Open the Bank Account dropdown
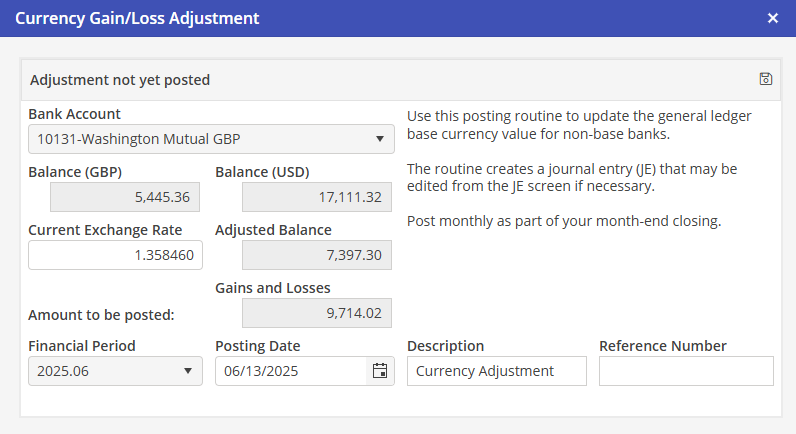The image size is (796, 434). [211, 139]
